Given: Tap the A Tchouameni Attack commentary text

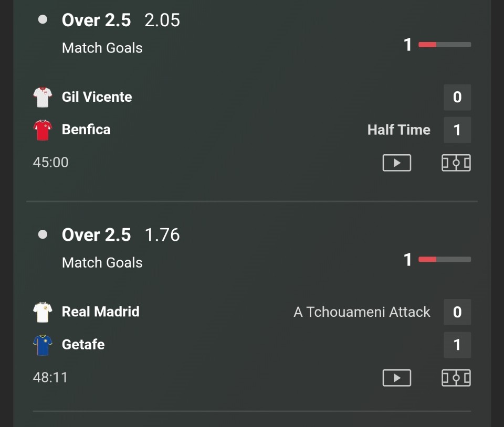Looking at the screenshot, I should [x=362, y=312].
